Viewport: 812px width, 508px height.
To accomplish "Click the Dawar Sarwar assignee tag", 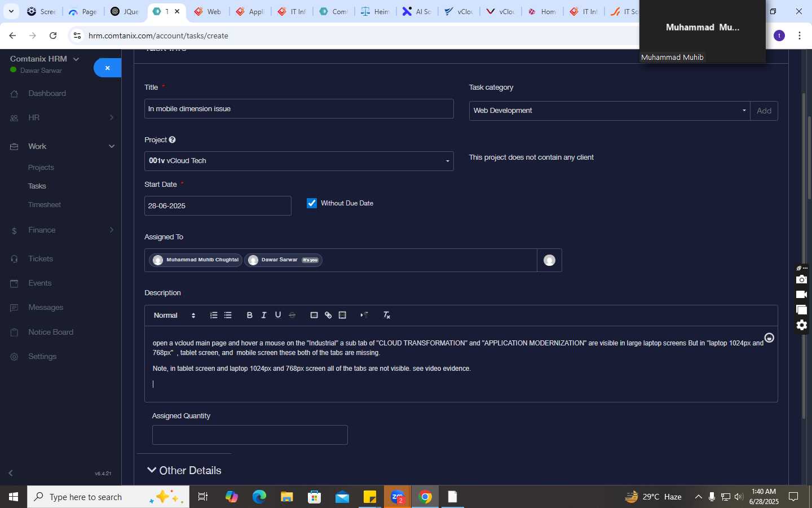I will [283, 260].
